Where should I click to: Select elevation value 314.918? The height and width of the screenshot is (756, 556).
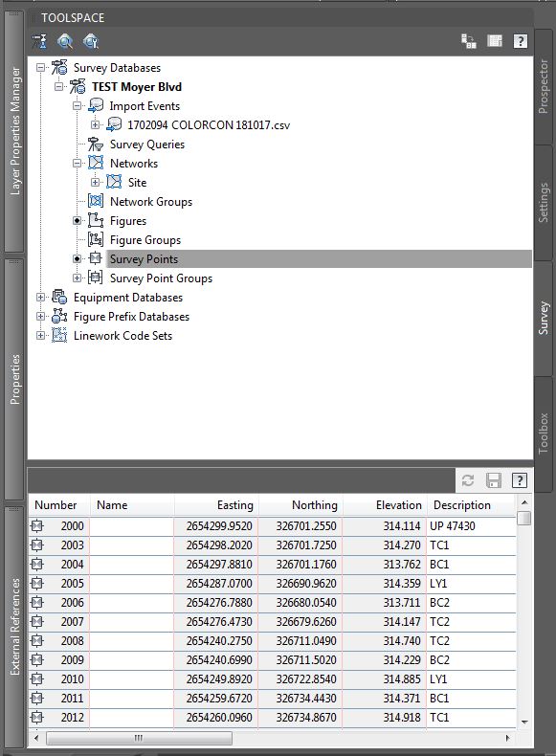click(x=385, y=718)
